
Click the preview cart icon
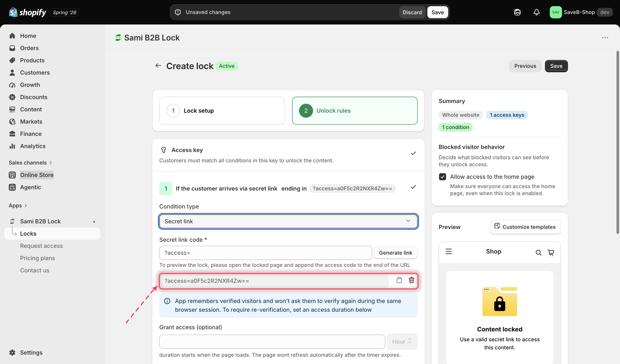pos(551,253)
